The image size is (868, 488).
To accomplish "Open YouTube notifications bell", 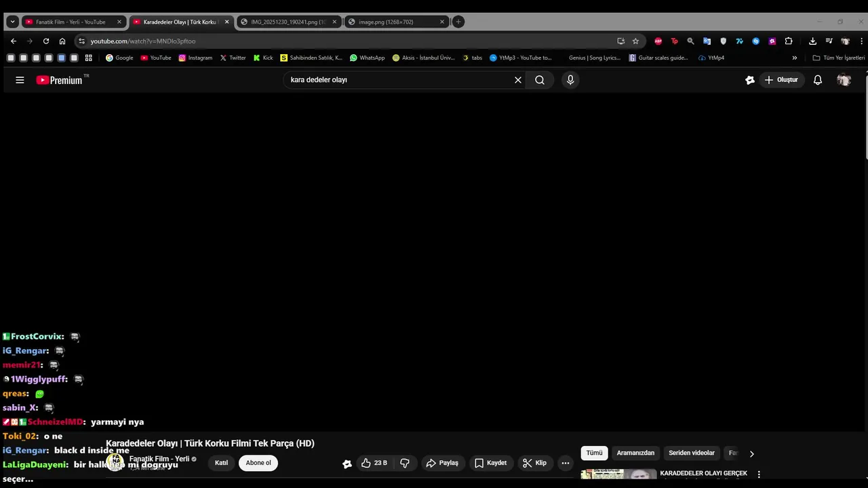I will (818, 80).
